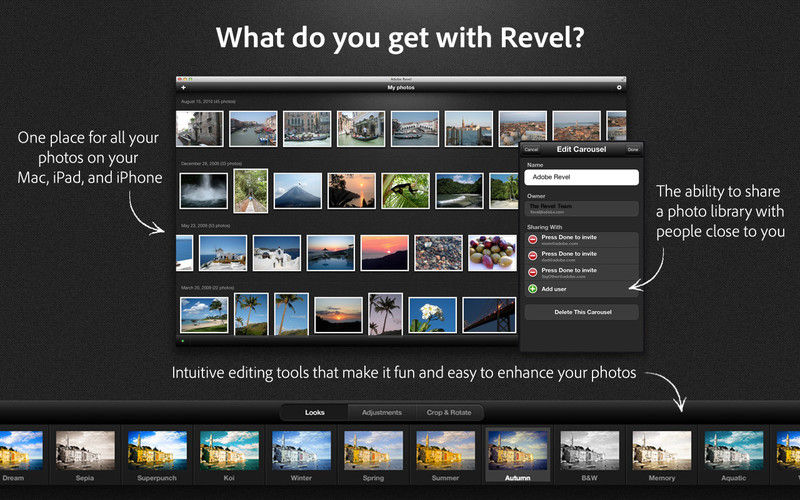Open settings via the gear icon
Viewport: 800px width, 500px height.
[619, 88]
